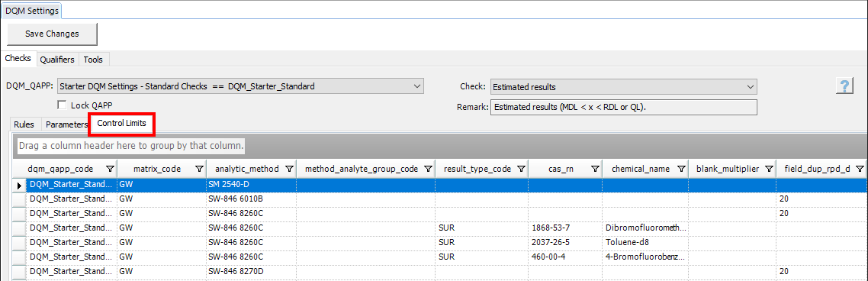Open the Control Limits sub-tab
The height and width of the screenshot is (281, 868).
[122, 124]
